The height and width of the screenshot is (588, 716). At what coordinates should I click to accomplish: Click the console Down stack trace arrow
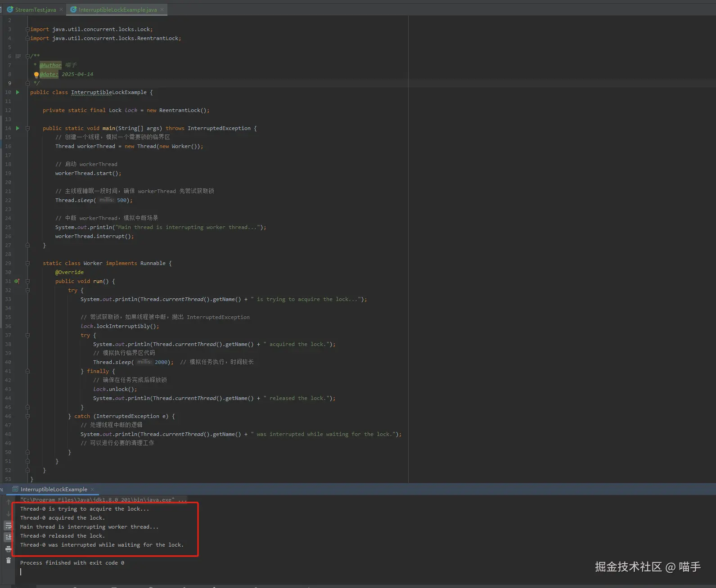click(x=8, y=514)
